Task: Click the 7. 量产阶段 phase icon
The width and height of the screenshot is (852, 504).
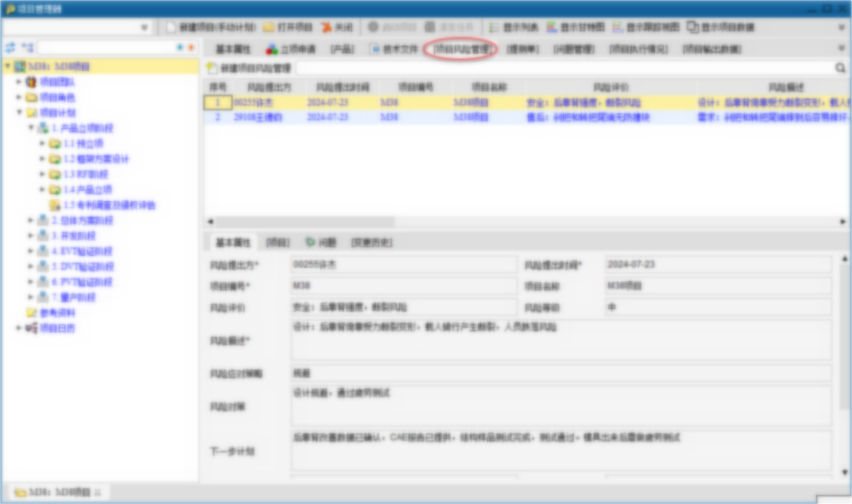Action: point(43,297)
